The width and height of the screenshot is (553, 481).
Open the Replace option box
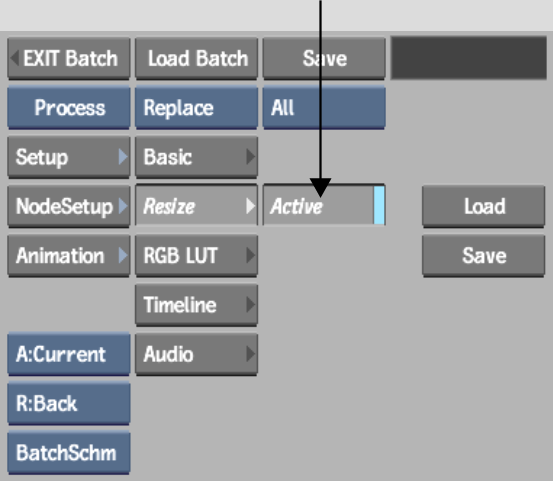pos(196,108)
